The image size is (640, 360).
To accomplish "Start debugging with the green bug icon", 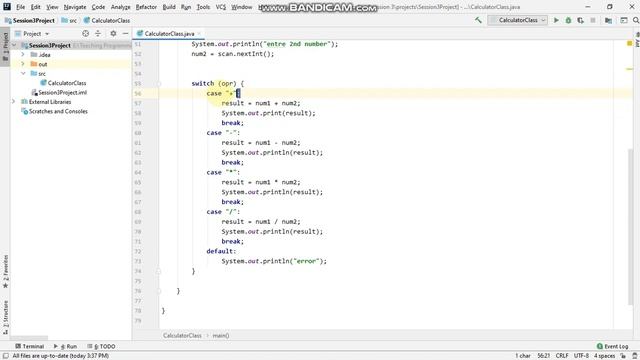I will [568, 20].
